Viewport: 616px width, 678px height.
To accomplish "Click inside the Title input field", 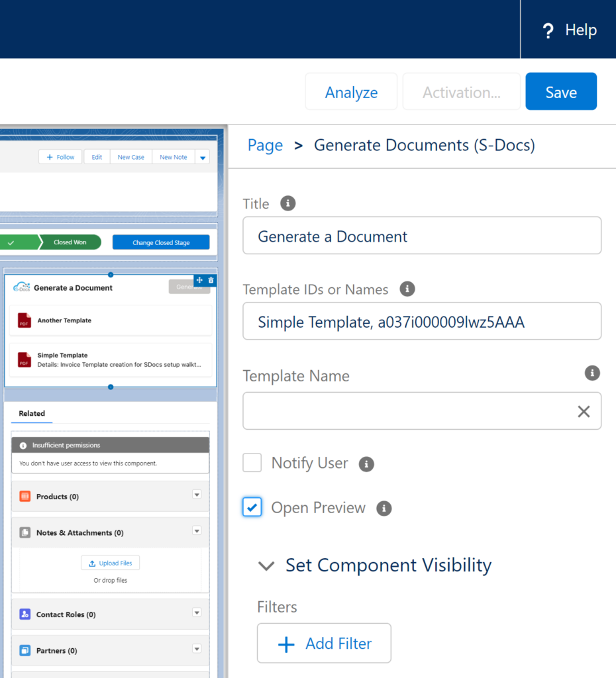I will tap(421, 236).
